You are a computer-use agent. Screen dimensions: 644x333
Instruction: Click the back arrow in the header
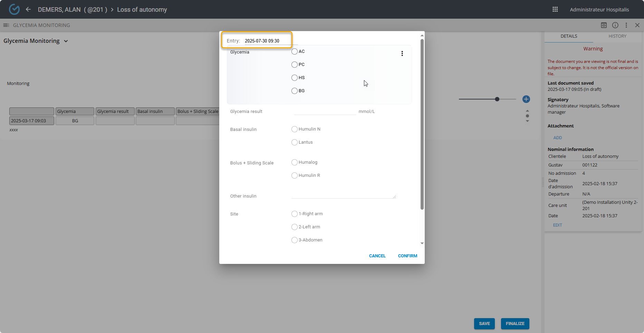tap(28, 9)
